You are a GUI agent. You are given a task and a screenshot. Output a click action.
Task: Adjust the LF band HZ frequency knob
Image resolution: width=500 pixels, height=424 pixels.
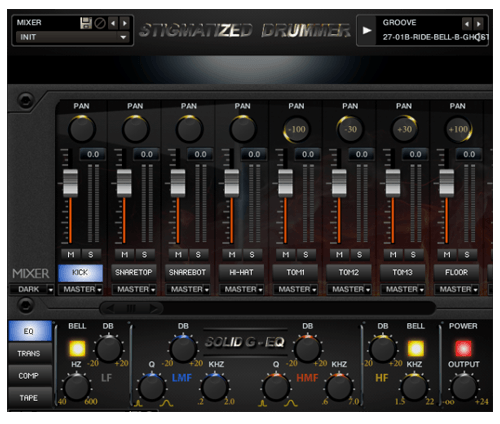coord(77,387)
